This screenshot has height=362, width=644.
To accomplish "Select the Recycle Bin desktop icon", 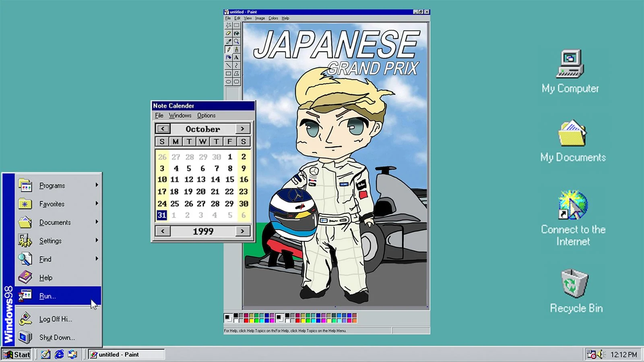I will point(576,291).
